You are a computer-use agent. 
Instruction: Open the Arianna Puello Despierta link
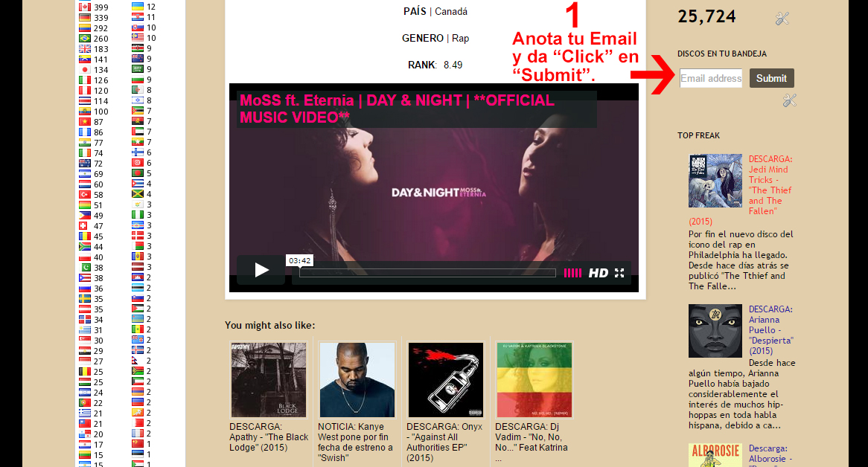pos(770,330)
